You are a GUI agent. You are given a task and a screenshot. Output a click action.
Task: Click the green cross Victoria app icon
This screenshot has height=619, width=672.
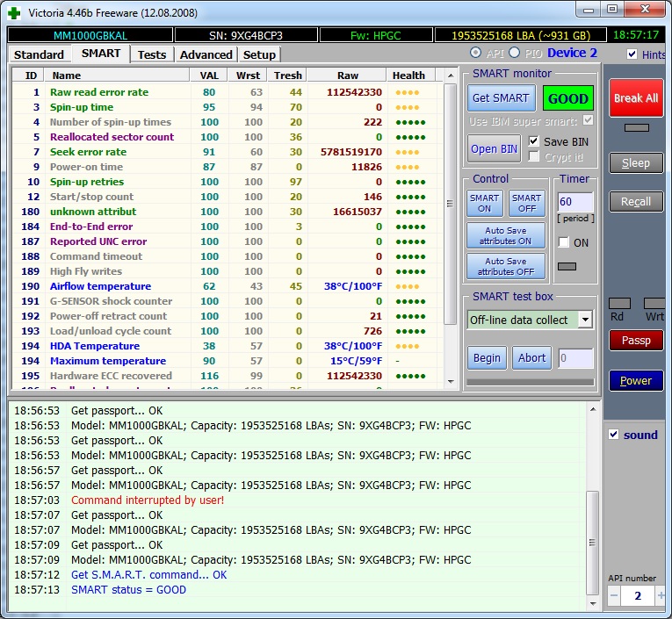(x=14, y=13)
